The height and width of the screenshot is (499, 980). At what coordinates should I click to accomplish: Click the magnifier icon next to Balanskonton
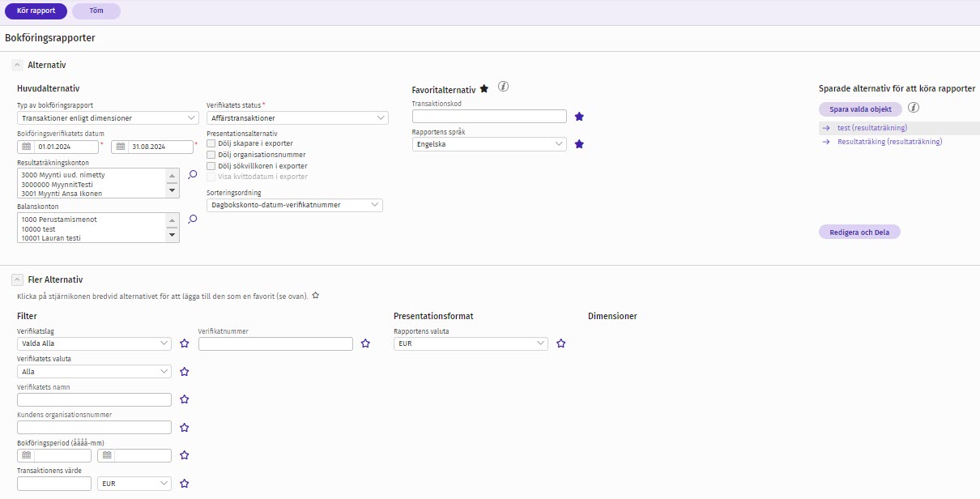(193, 219)
